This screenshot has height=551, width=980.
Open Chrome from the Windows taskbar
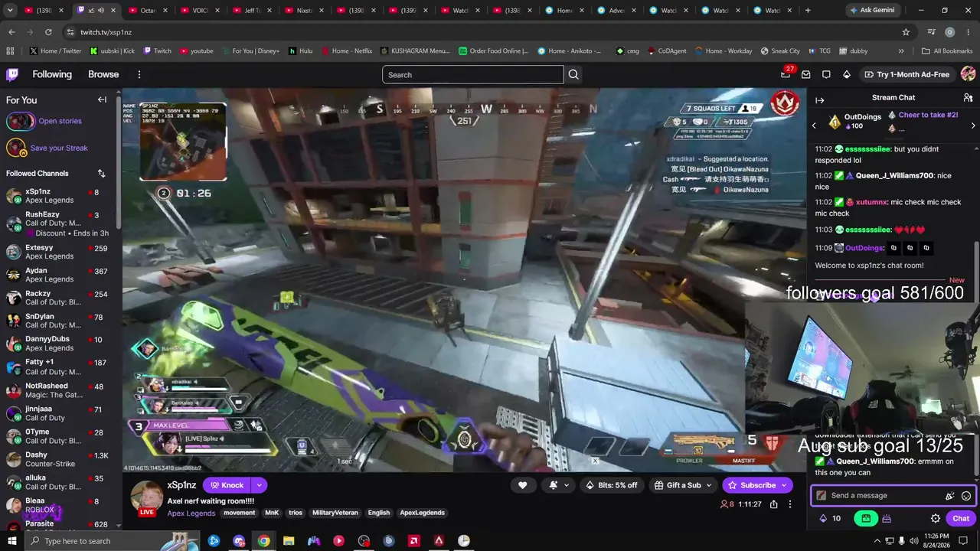point(263,541)
